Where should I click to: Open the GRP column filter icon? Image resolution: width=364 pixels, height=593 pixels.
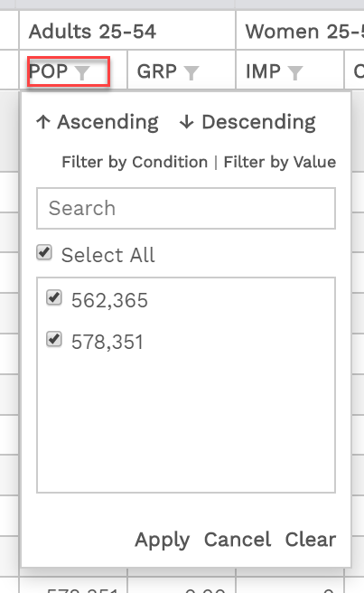[191, 72]
